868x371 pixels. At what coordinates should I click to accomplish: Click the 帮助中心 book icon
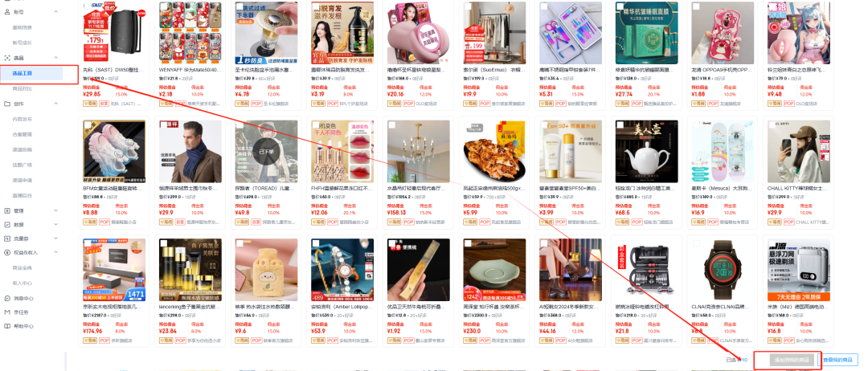pyautogui.click(x=7, y=326)
